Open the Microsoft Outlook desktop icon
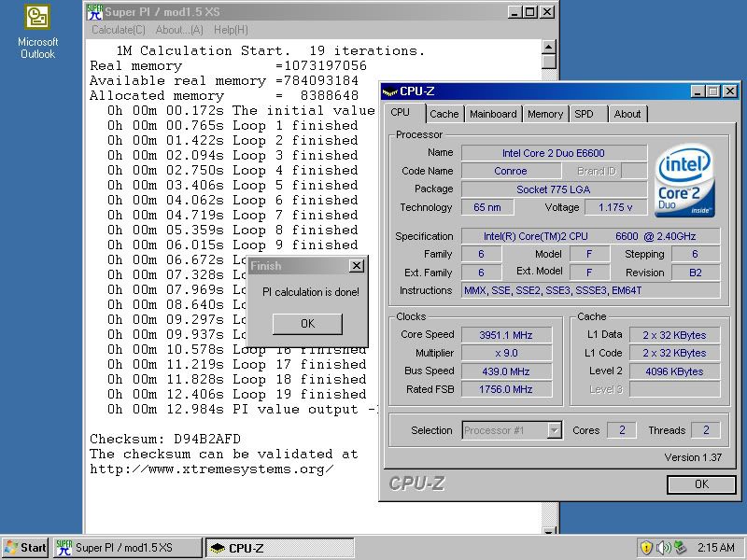Screen dimensions: 747x560 click(37, 33)
